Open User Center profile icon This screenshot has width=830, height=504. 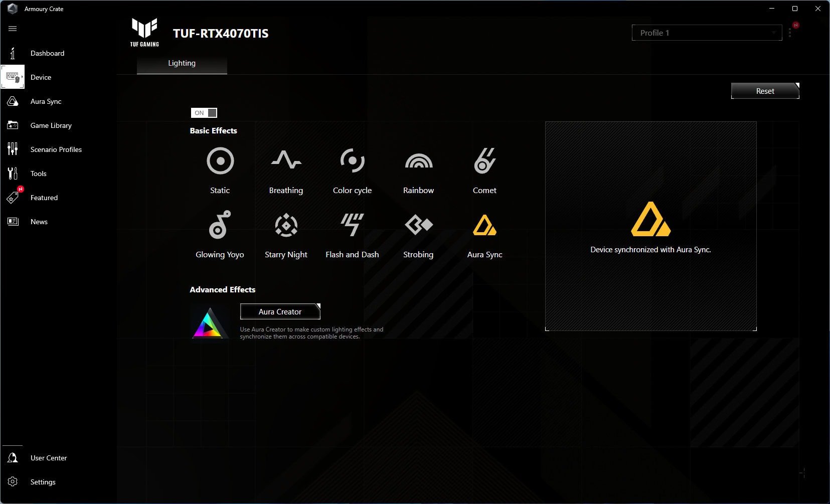point(13,458)
